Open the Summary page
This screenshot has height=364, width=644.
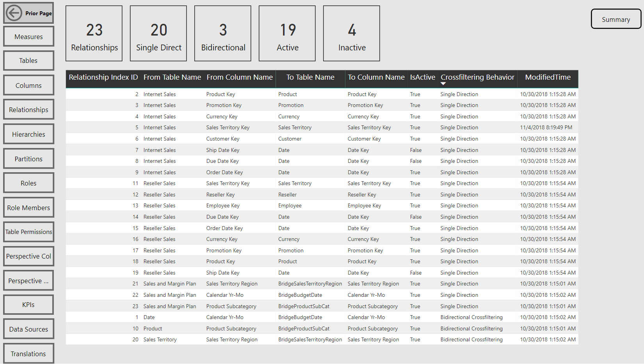[x=616, y=19]
